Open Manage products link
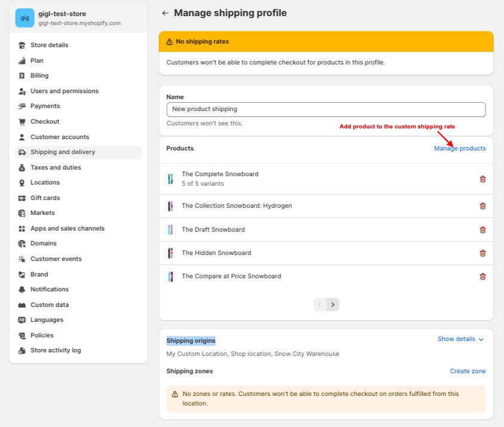The image size is (504, 427). point(460,148)
